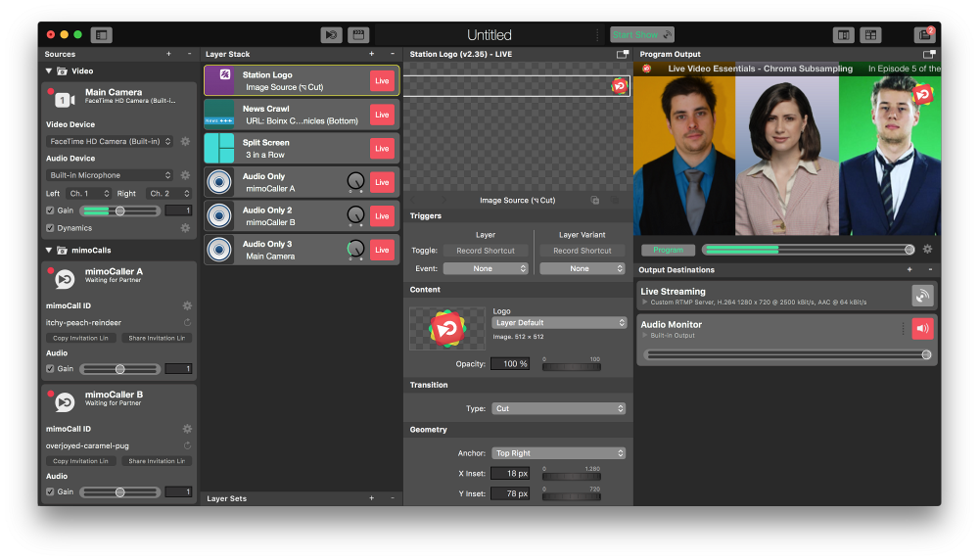Open the Right channel Ch. 2 dropdown
The image size is (979, 560).
coord(168,194)
